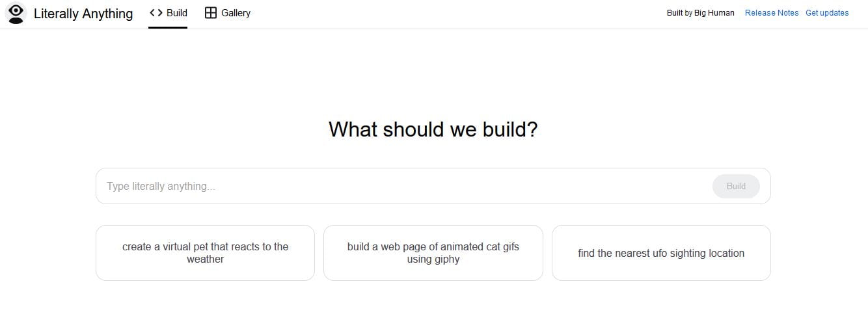Choose the animated cat gifs giphy suggestion
The width and height of the screenshot is (868, 329).
(433, 253)
